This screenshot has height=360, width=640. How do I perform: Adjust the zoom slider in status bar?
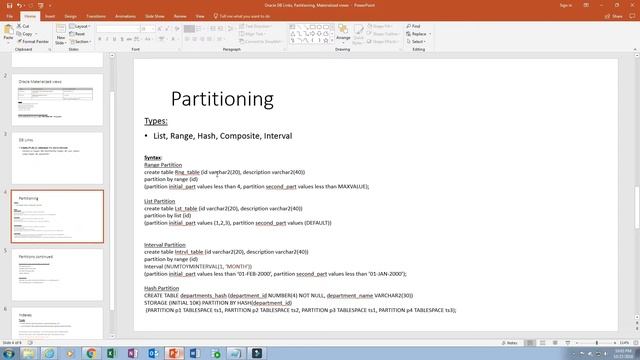(596, 343)
